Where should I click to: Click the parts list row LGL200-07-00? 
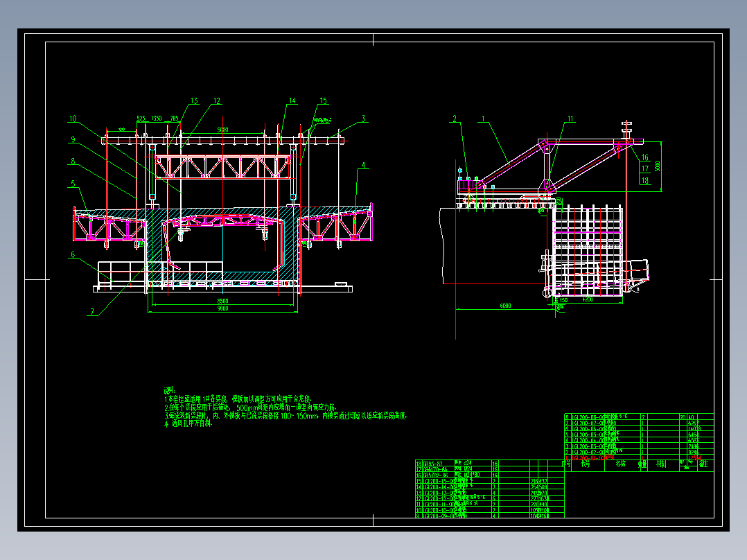tap(639, 423)
